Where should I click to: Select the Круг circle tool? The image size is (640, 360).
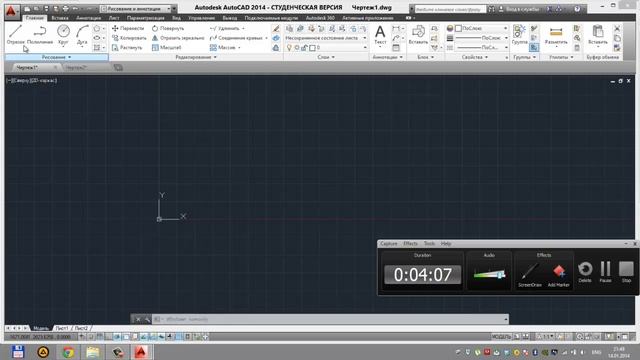[x=63, y=35]
